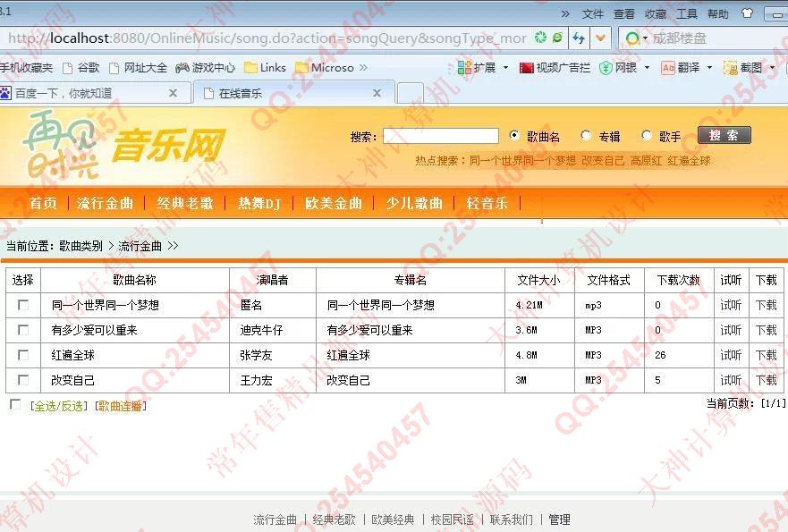Open the 查看 menu
The width and height of the screenshot is (788, 532).
tap(623, 14)
